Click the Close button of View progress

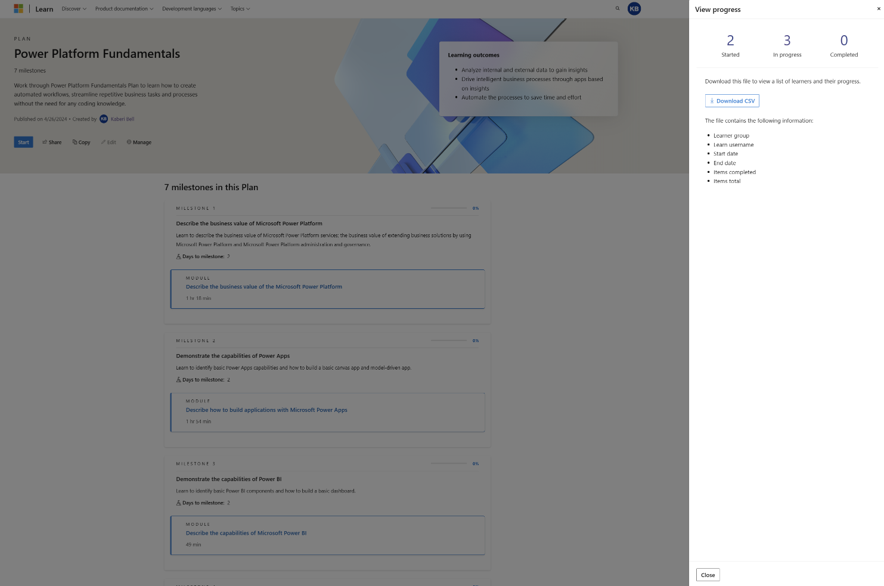point(706,574)
